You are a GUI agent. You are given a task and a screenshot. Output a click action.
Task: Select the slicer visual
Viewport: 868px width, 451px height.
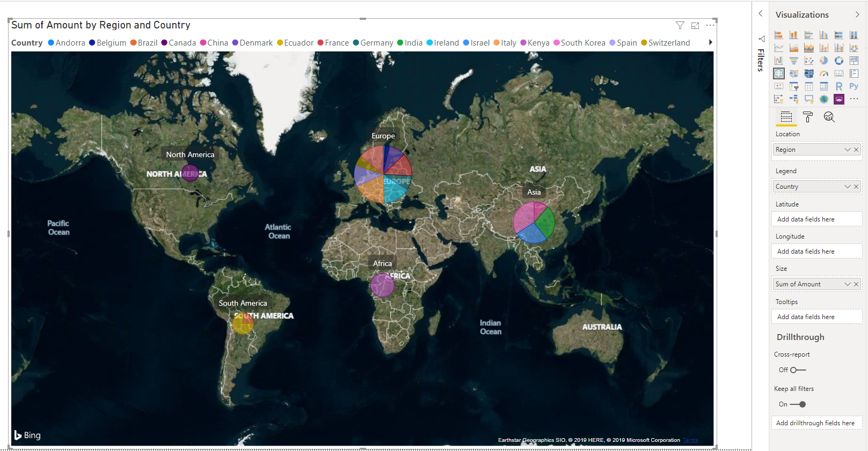pyautogui.click(x=794, y=86)
